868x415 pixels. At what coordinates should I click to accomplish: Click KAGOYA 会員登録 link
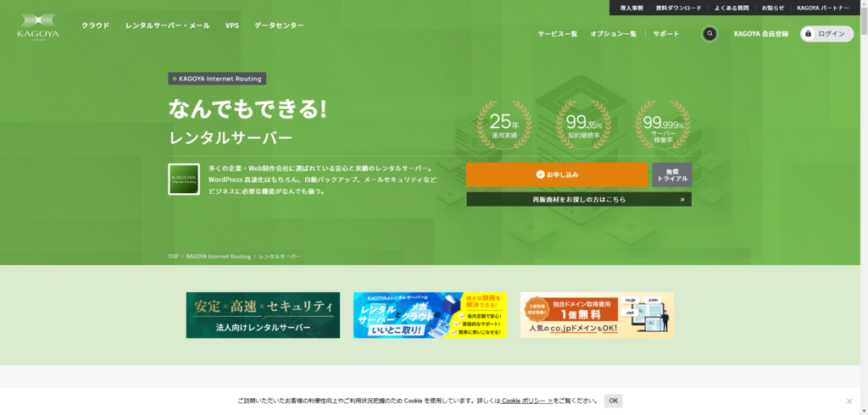click(x=760, y=34)
